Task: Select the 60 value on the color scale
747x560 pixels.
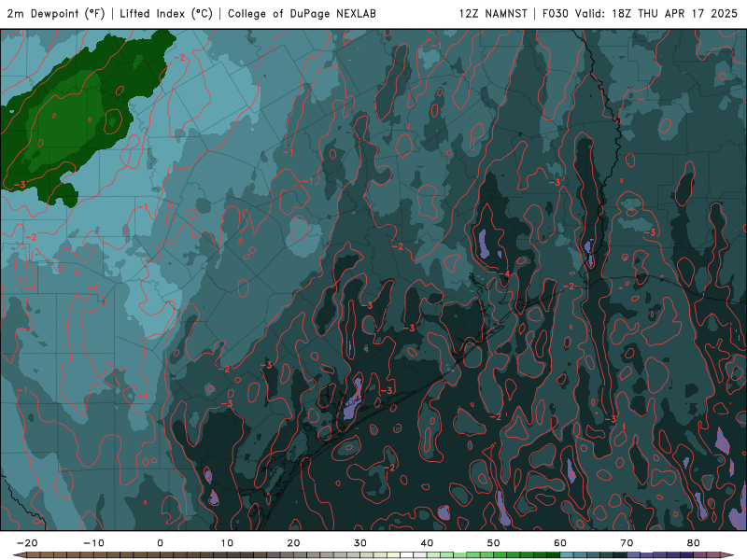Action: 560,543
